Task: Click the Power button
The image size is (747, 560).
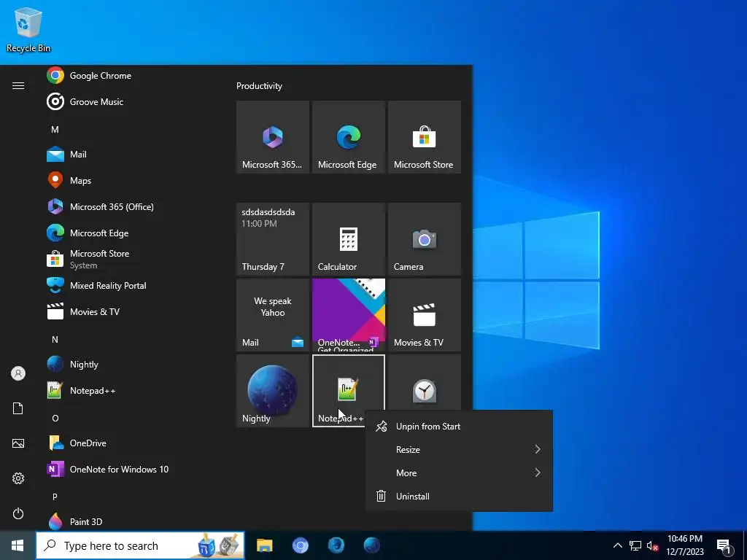Action: 18,513
